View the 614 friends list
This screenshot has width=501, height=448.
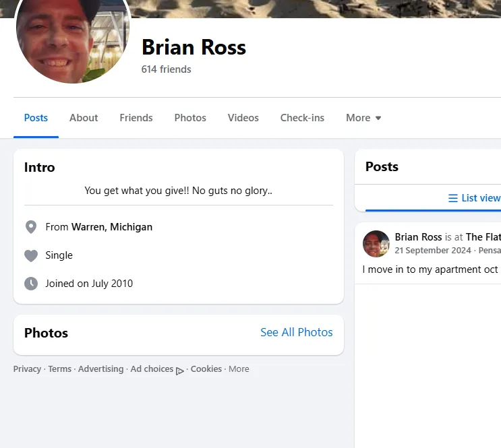pos(167,69)
